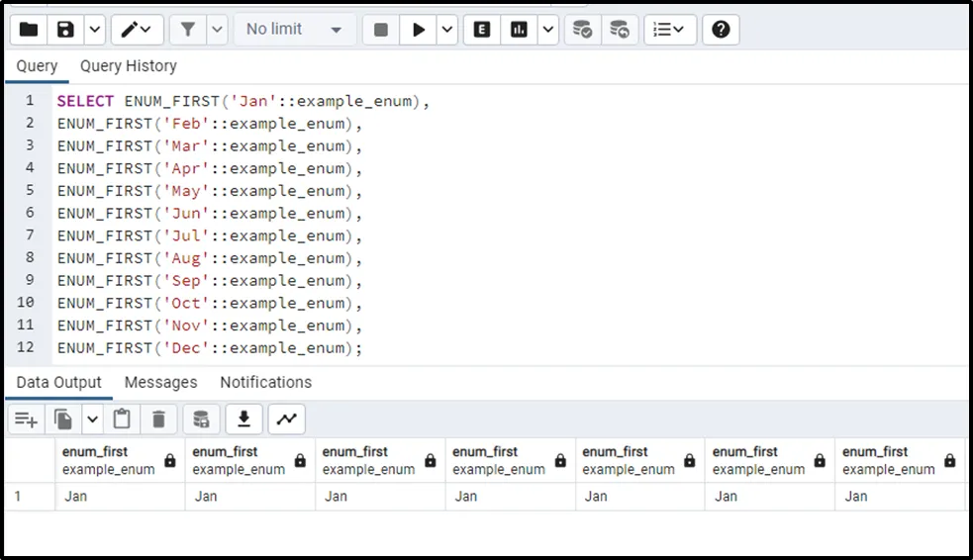973x560 pixels.
Task: Click the Explain (E) query button
Action: click(x=482, y=30)
